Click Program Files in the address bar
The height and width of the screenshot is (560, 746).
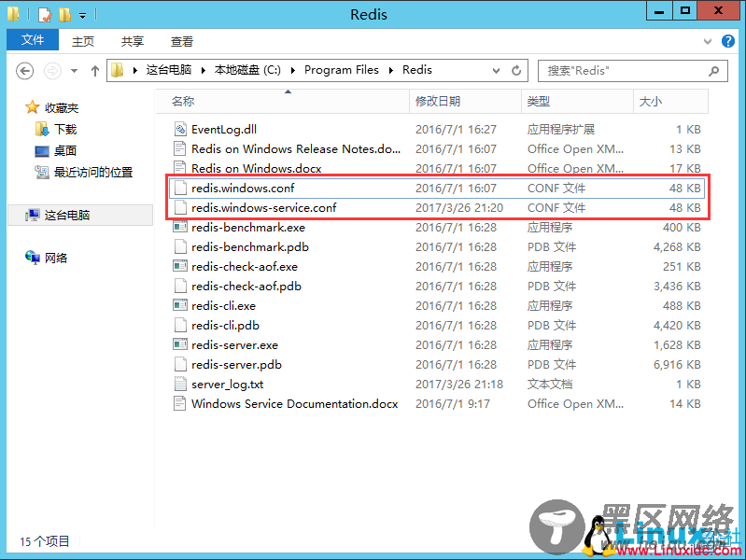click(342, 70)
